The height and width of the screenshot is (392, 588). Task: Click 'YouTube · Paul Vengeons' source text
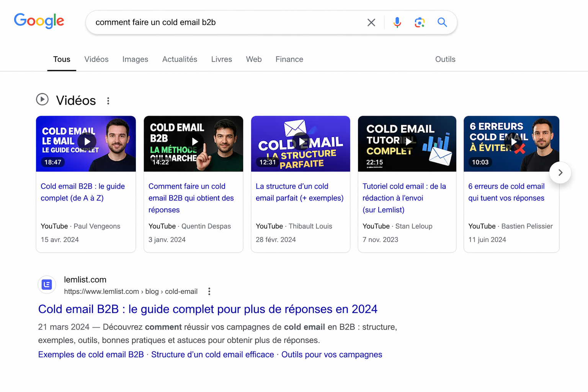[x=80, y=226]
